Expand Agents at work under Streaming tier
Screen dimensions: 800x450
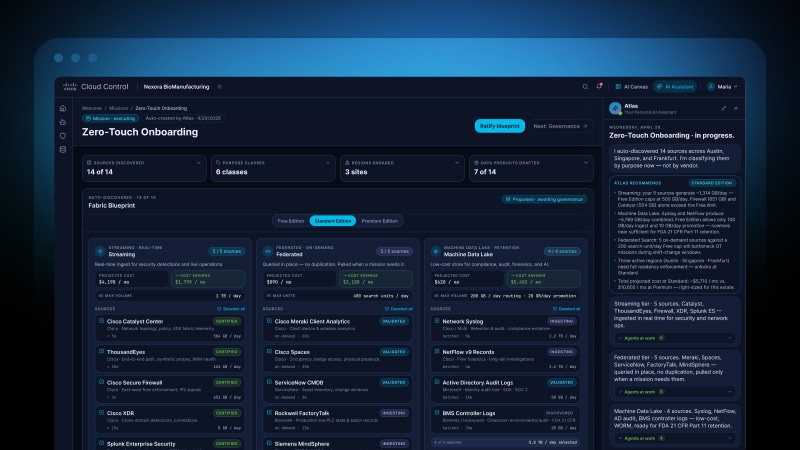point(674,338)
